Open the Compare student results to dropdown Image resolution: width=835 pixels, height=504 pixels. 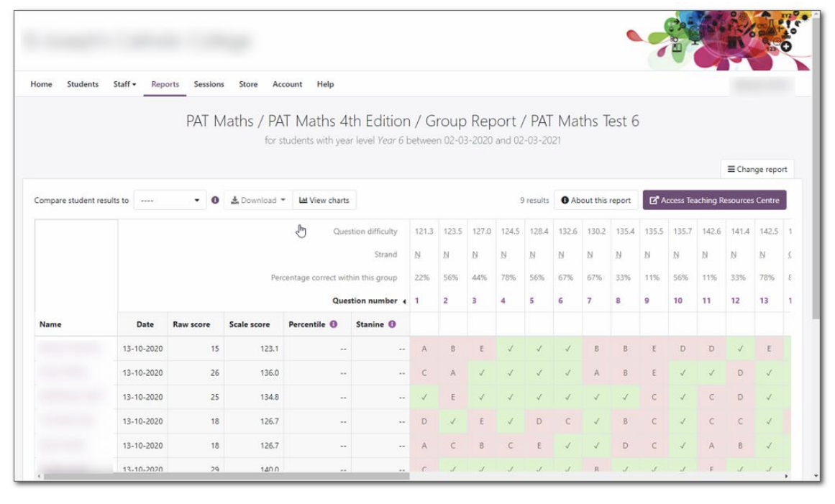170,200
